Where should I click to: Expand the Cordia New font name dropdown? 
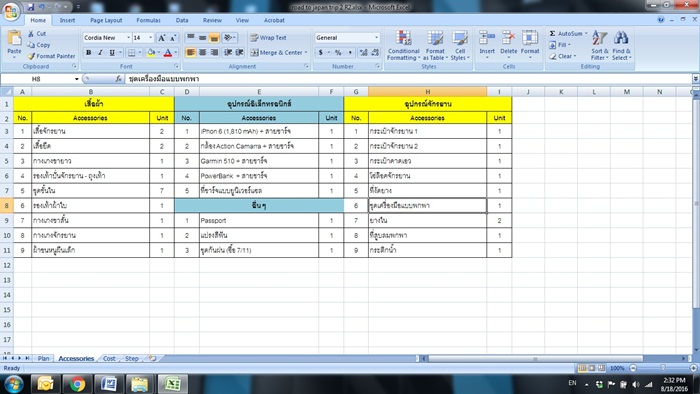click(x=129, y=38)
